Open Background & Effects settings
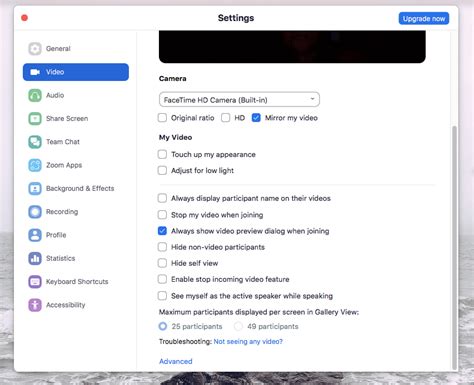 76,189
